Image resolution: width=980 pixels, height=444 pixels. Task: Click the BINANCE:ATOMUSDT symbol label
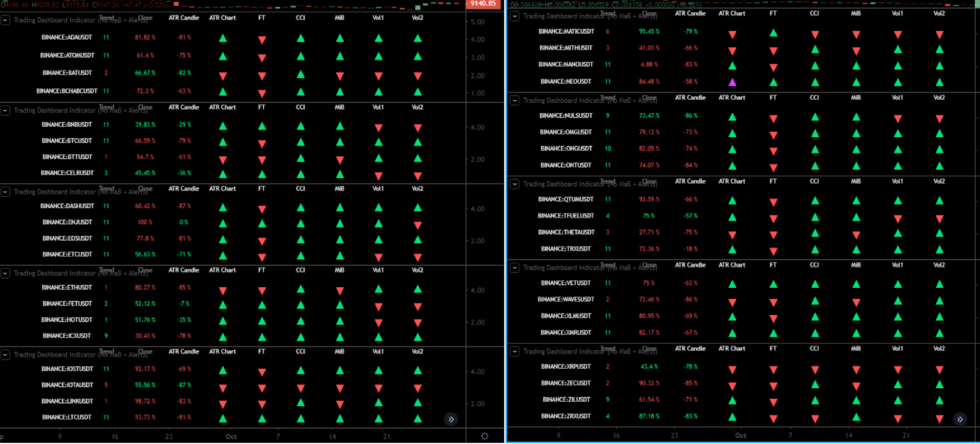click(67, 56)
